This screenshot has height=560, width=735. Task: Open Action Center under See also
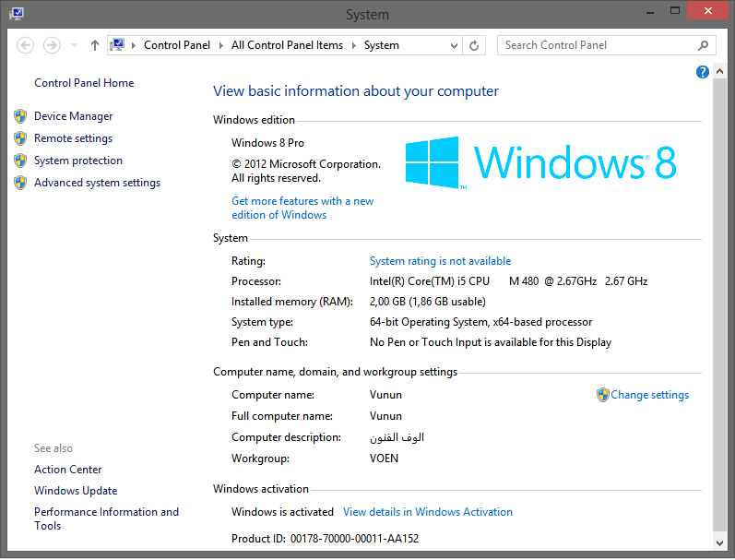pos(67,470)
